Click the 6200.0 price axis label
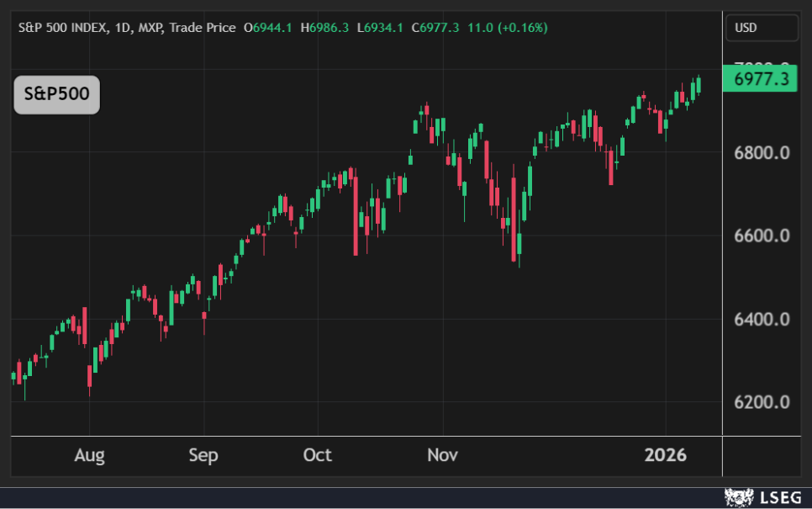Viewport: 812px width, 509px height. [x=761, y=402]
